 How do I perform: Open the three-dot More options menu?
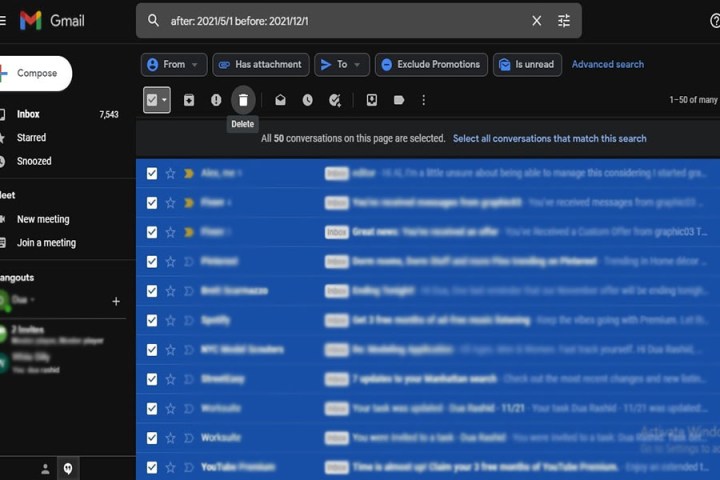tap(424, 100)
